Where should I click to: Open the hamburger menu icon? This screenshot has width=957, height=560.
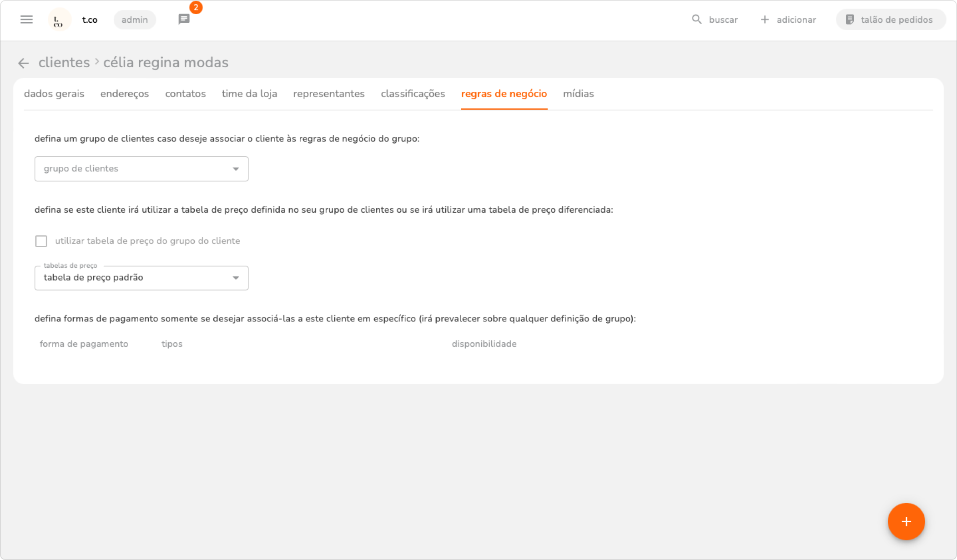click(26, 20)
